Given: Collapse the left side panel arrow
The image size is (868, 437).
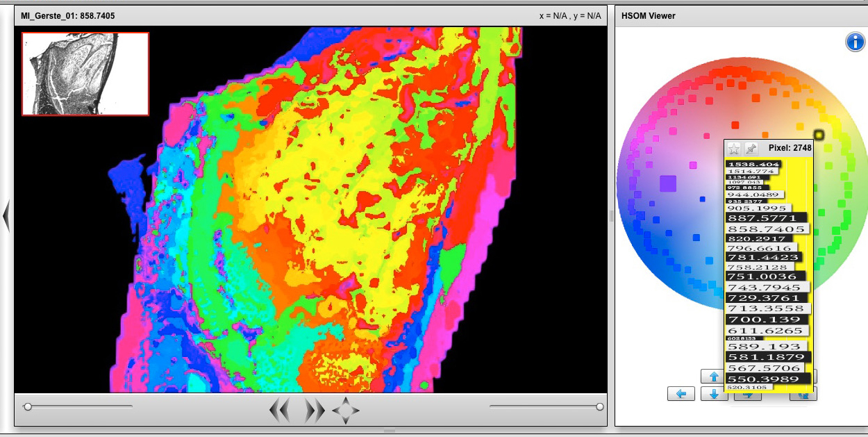Looking at the screenshot, I should point(6,217).
